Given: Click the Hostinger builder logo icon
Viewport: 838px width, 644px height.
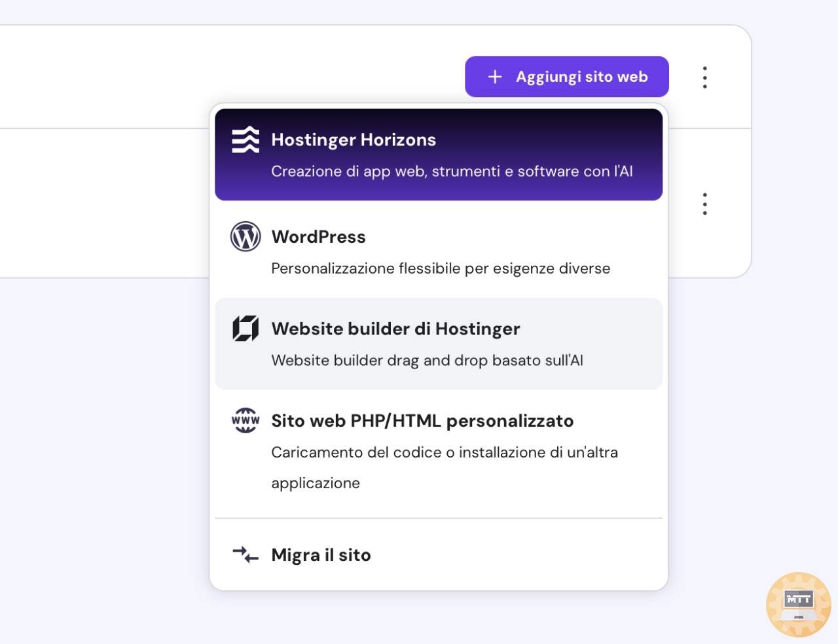Looking at the screenshot, I should pyautogui.click(x=246, y=329).
